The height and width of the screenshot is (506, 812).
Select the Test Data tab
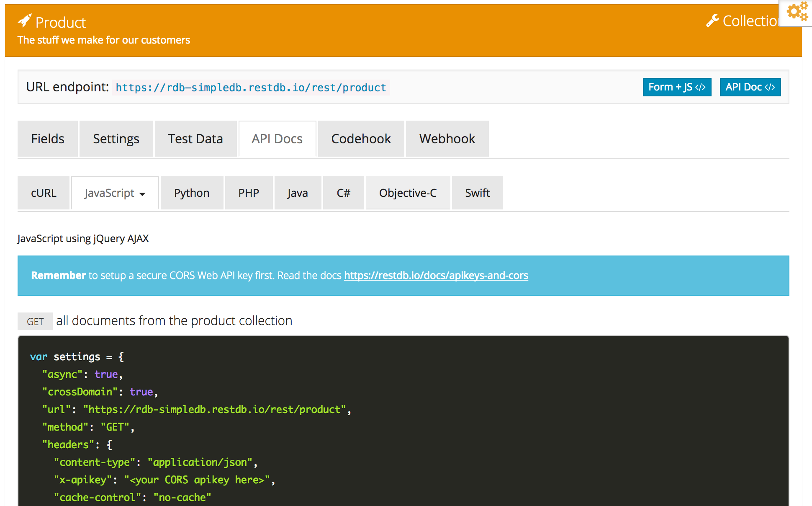click(x=195, y=139)
